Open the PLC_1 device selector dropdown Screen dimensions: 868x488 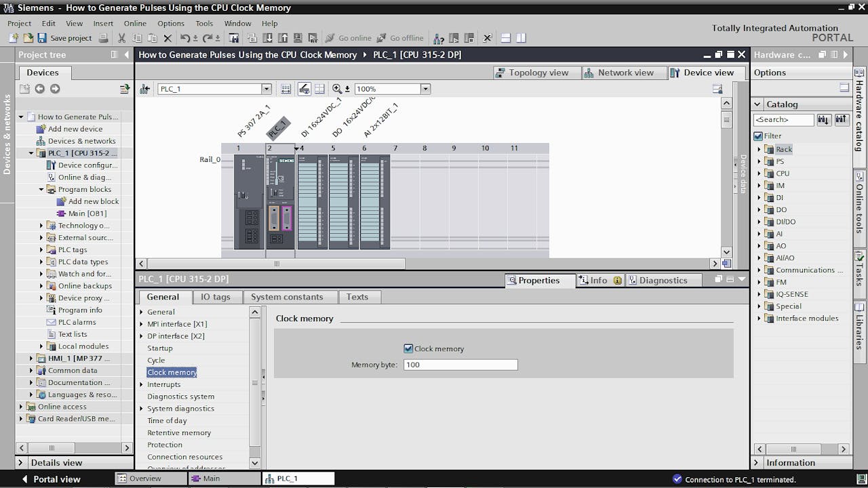[x=266, y=89]
